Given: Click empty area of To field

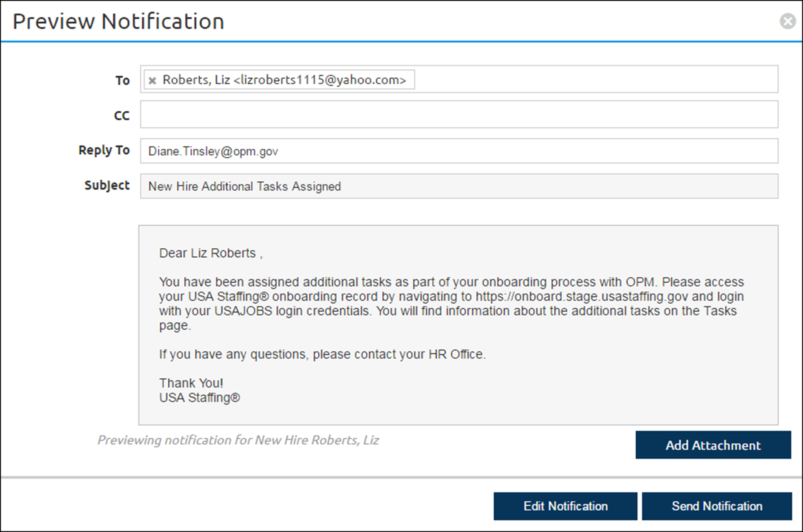Looking at the screenshot, I should pos(594,79).
